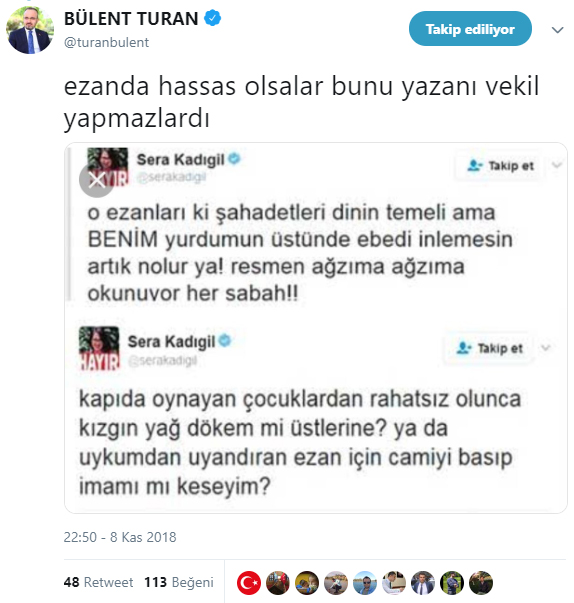Open the third liker avatar in the row
Screen dimensions: 574x603
coord(307,583)
